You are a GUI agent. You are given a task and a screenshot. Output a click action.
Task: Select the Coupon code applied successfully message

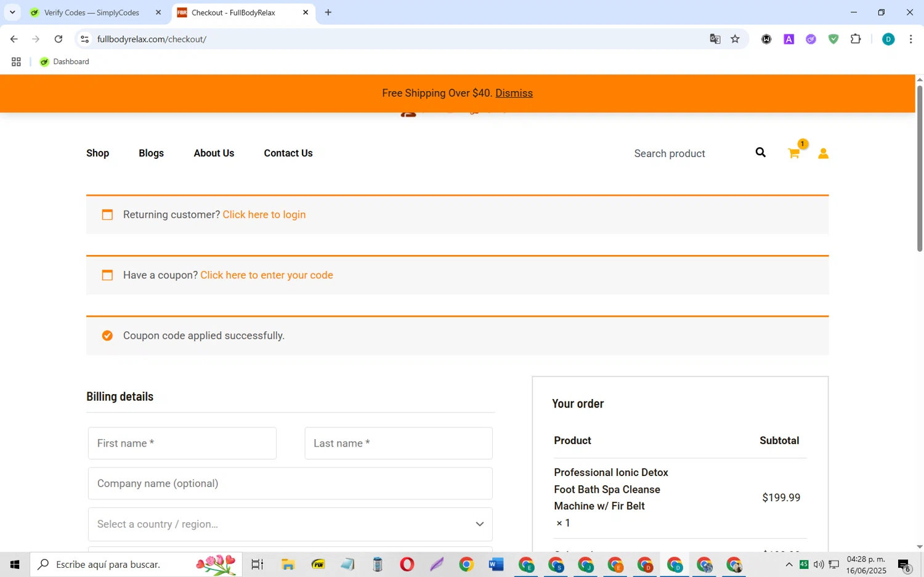point(204,336)
